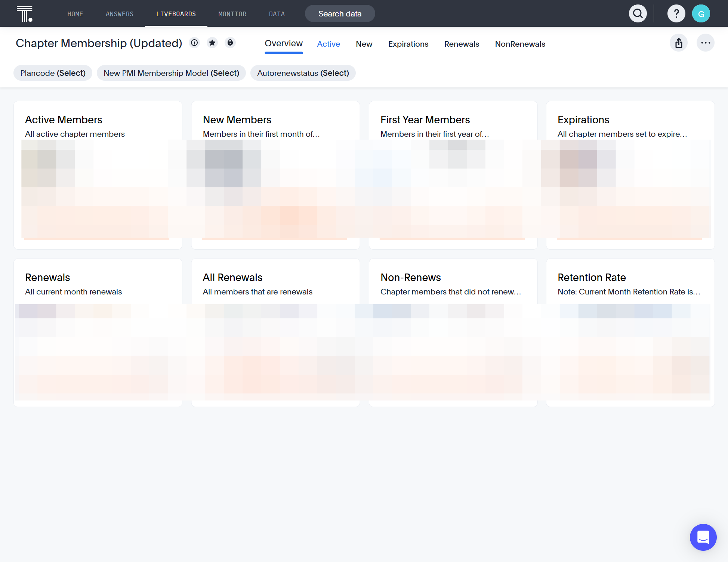
Task: Click the ThoughtSpot logo icon
Action: [x=25, y=14]
